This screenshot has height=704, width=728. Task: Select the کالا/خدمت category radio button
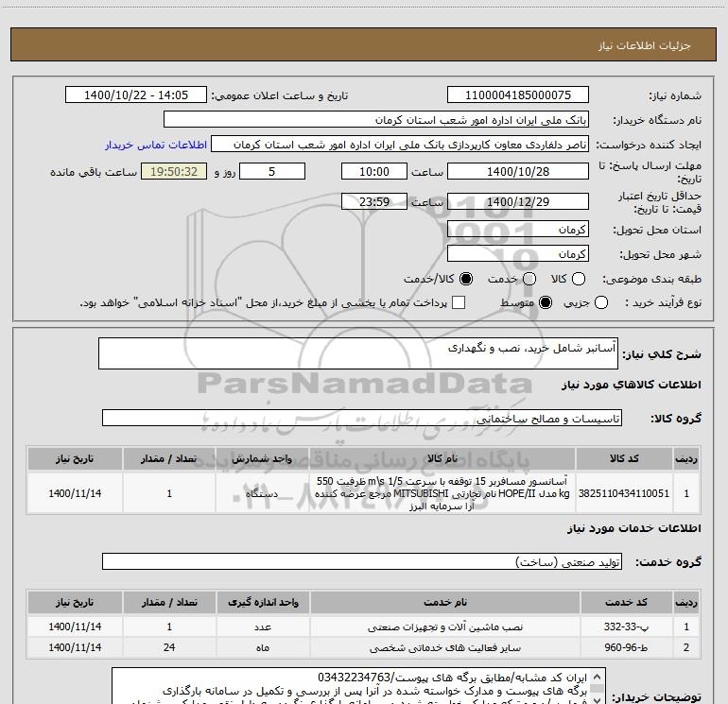[x=466, y=279]
